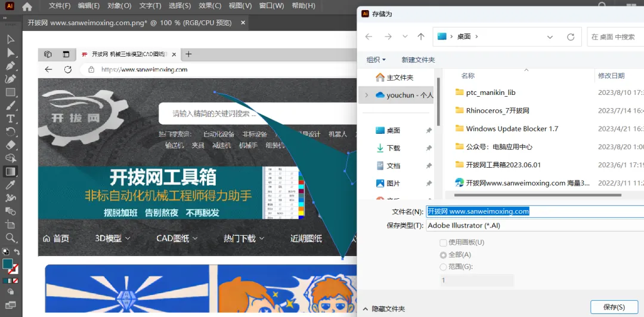Open recent locations dropdown chevron
Viewport: 644px width, 317px height.
[405, 36]
